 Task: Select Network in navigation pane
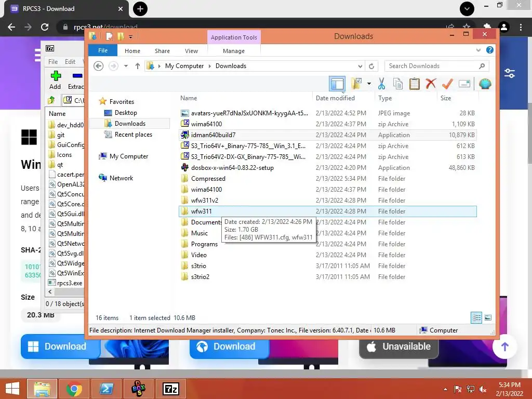click(x=121, y=178)
